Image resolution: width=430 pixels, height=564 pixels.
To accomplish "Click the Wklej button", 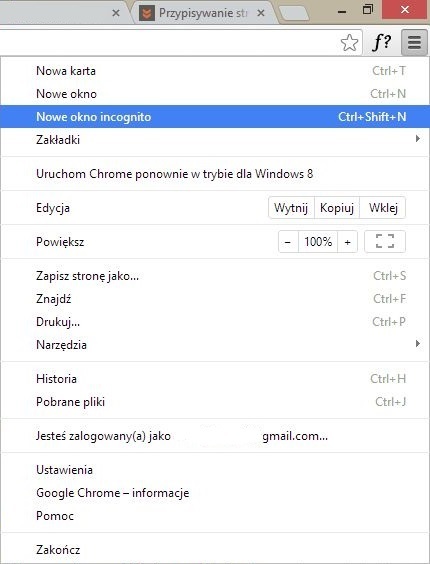I will click(383, 208).
